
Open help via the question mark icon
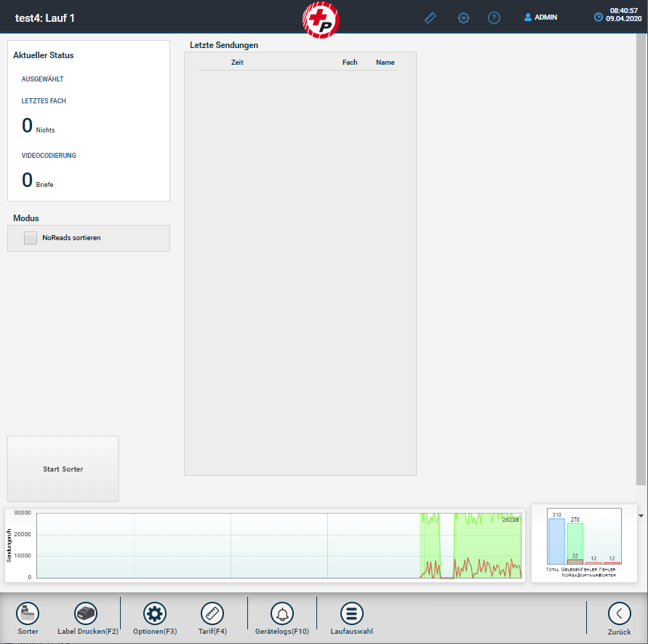[494, 17]
